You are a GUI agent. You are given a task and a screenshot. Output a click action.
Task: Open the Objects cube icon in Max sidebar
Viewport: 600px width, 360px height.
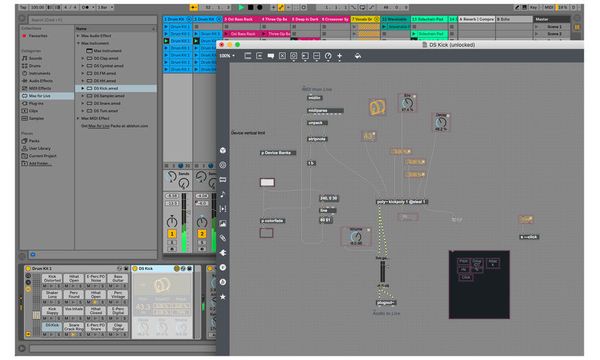click(x=223, y=150)
